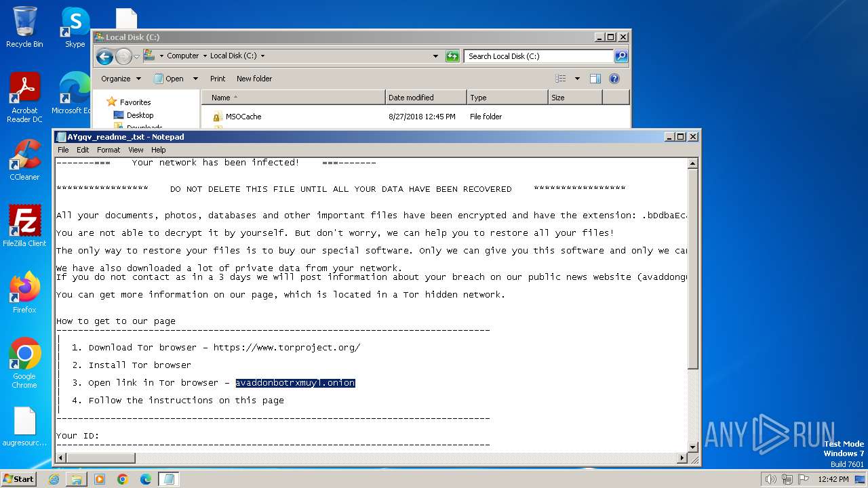Click the highlighted avaddonbotrxmuyl.onion text

tap(295, 383)
